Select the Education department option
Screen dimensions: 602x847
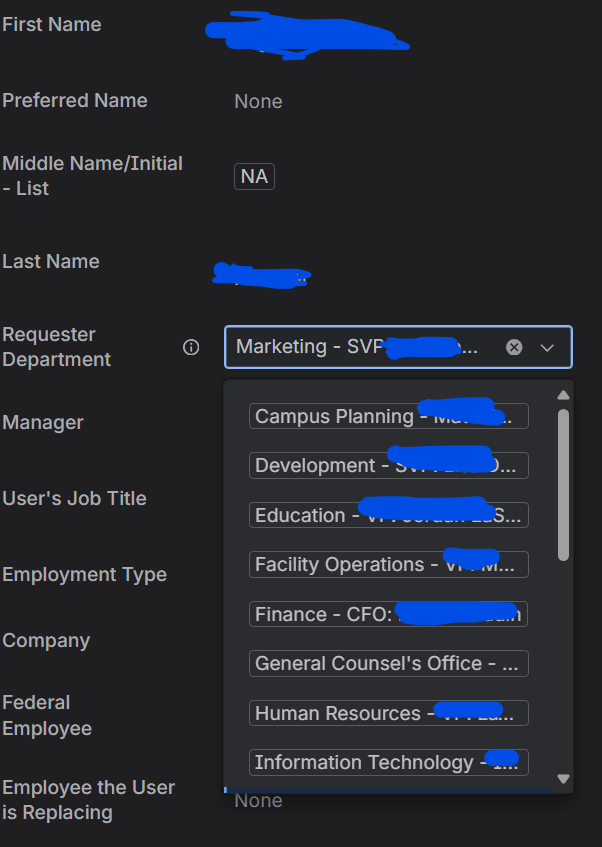pos(389,515)
